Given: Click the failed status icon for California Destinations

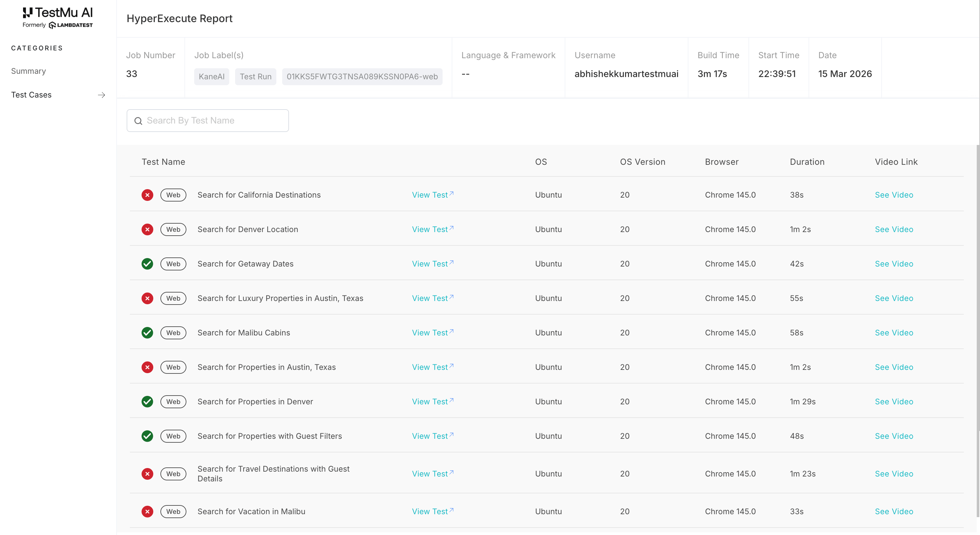Looking at the screenshot, I should point(147,195).
